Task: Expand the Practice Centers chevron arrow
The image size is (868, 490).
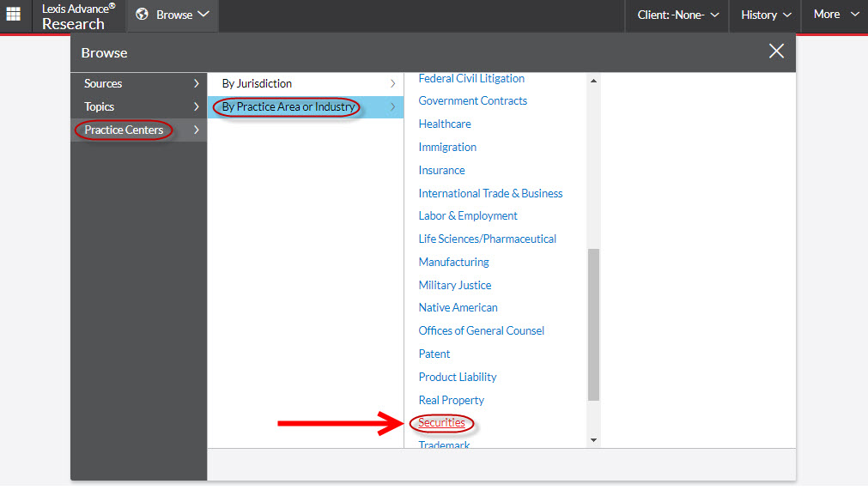Action: pos(197,130)
